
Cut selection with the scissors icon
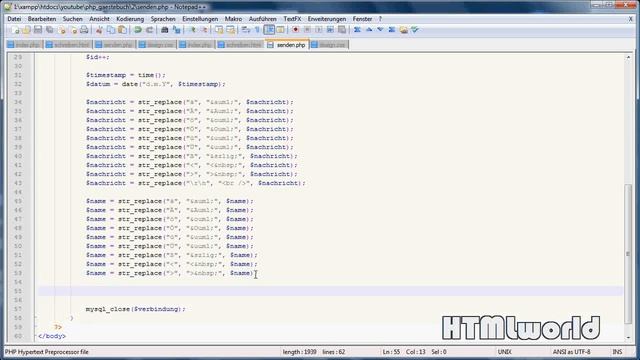click(x=99, y=30)
